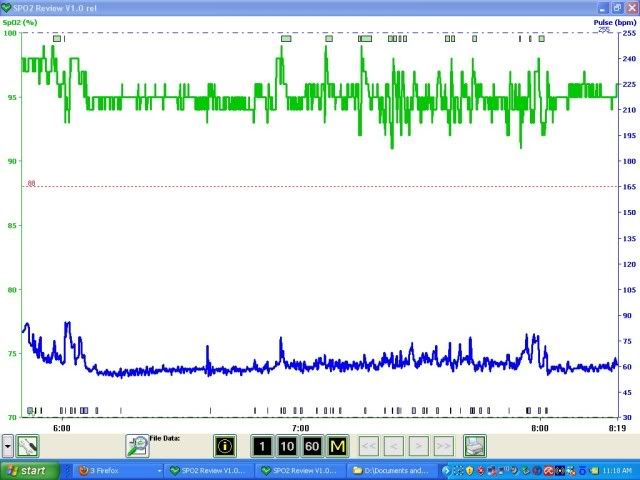Open the file search magnifier icon
Image resolution: width=640 pixels, height=480 pixels.
136,446
